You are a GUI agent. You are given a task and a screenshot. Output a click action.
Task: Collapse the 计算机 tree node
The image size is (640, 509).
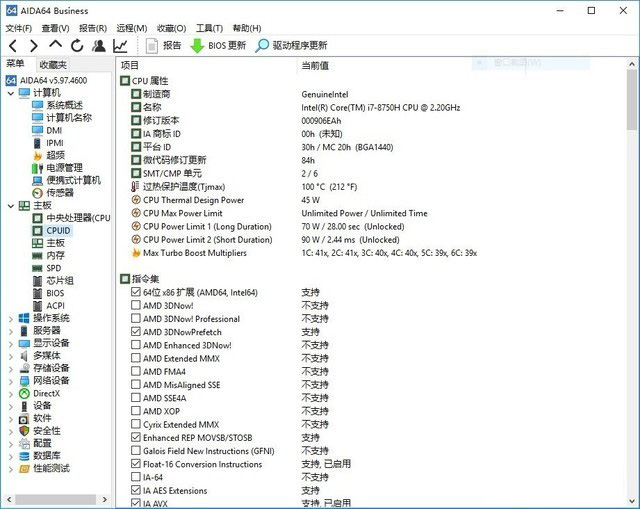click(11, 93)
